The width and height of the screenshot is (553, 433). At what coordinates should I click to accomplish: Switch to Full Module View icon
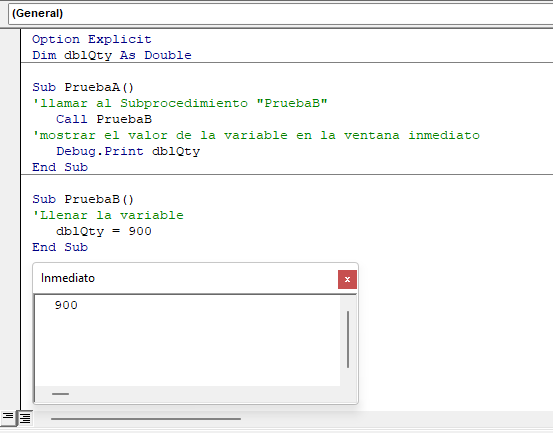tap(25, 418)
